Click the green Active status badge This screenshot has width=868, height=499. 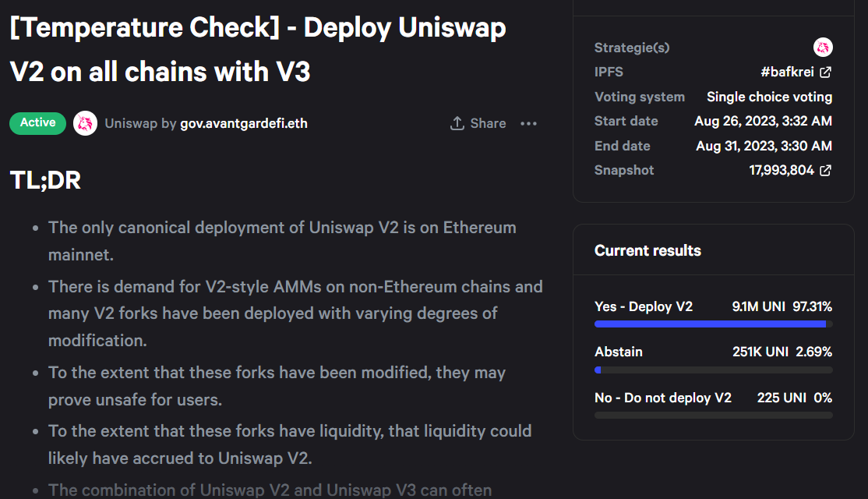(x=37, y=122)
